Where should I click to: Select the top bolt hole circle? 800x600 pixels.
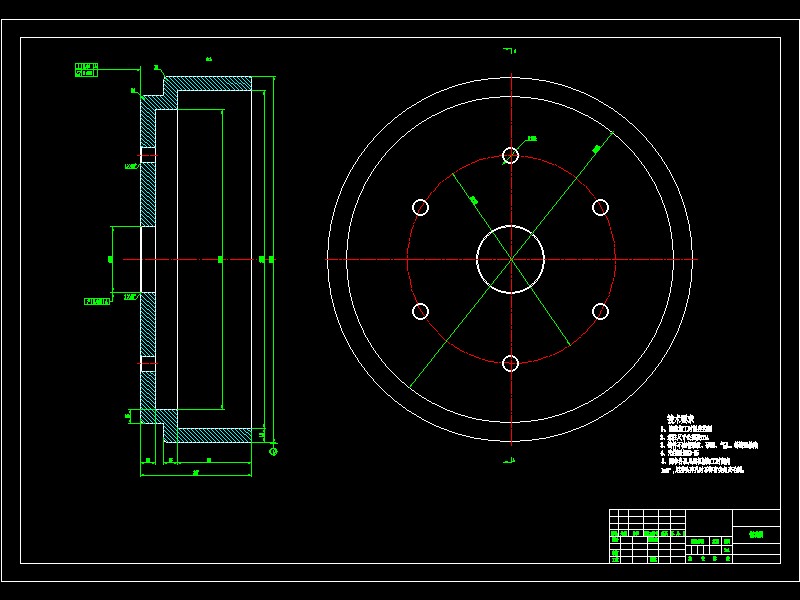[x=511, y=155]
